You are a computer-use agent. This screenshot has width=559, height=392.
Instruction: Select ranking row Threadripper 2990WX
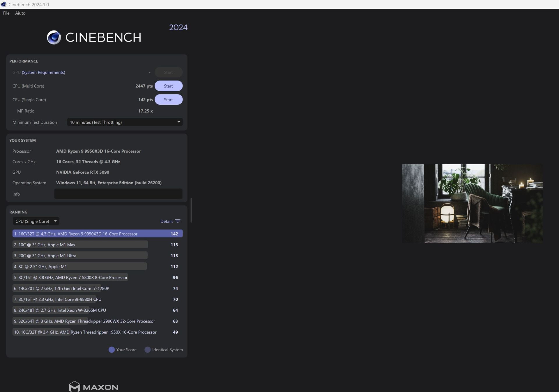[98, 321]
